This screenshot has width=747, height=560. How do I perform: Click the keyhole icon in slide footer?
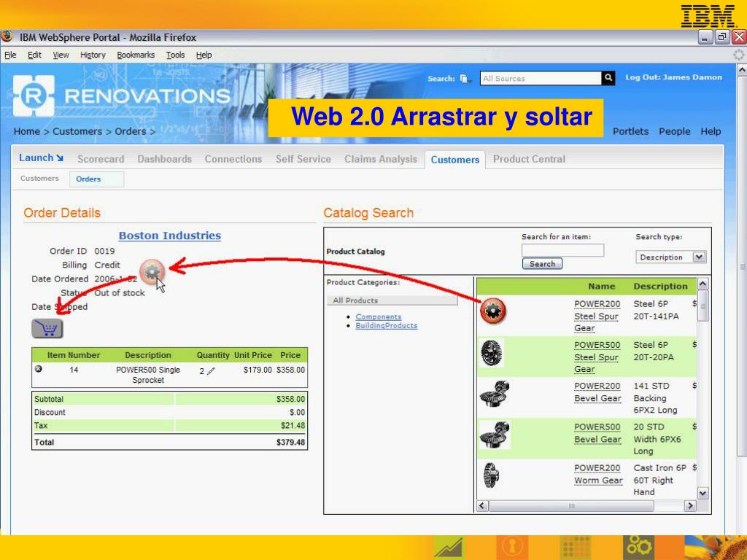[x=512, y=547]
